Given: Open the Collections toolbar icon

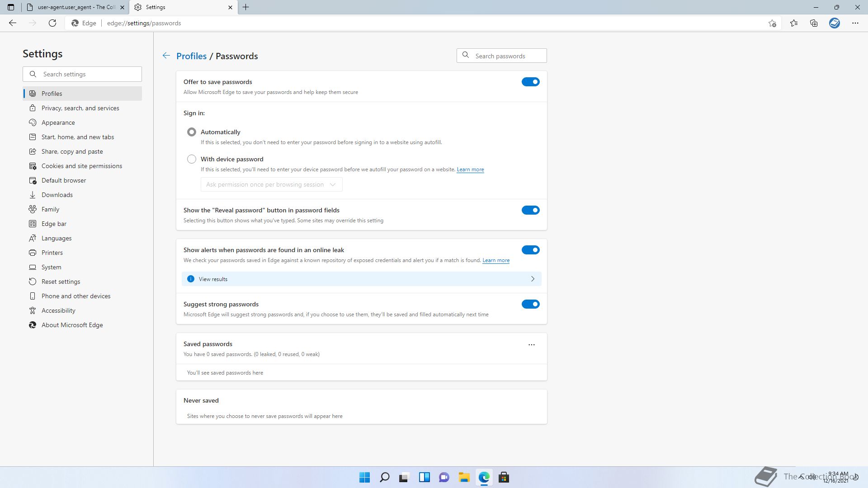Looking at the screenshot, I should click(x=814, y=23).
